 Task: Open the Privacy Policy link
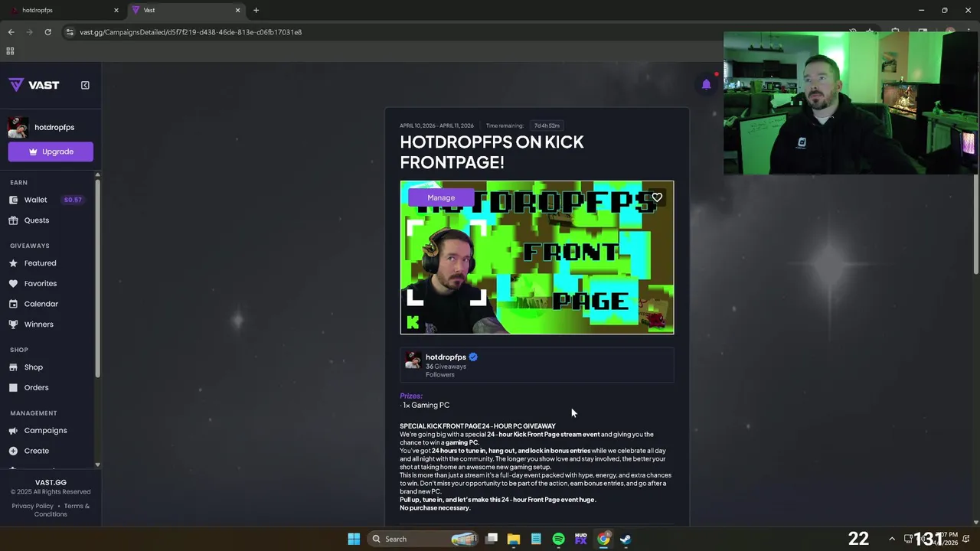tap(32, 506)
